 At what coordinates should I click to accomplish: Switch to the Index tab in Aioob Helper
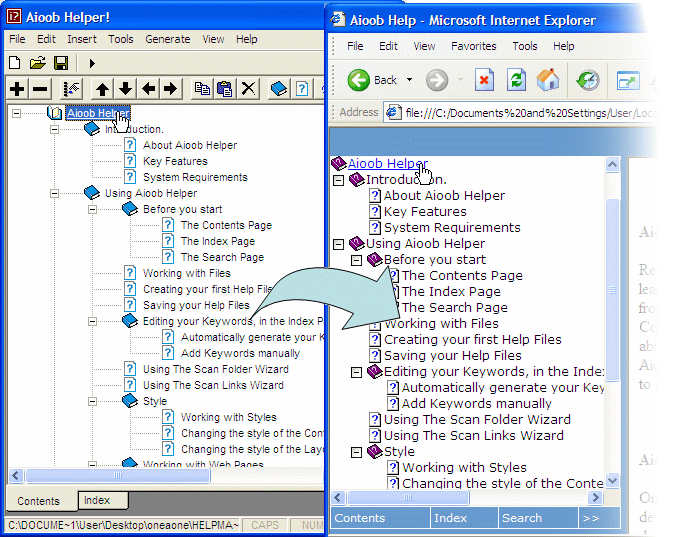coord(97,500)
